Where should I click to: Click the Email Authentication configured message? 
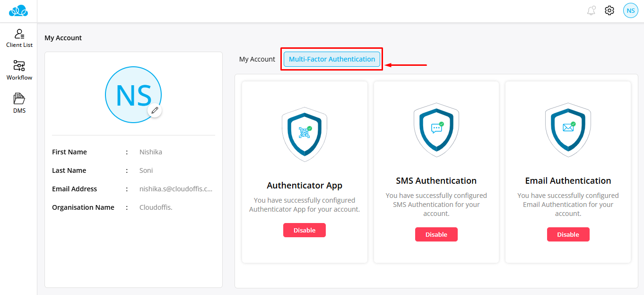coord(568,205)
